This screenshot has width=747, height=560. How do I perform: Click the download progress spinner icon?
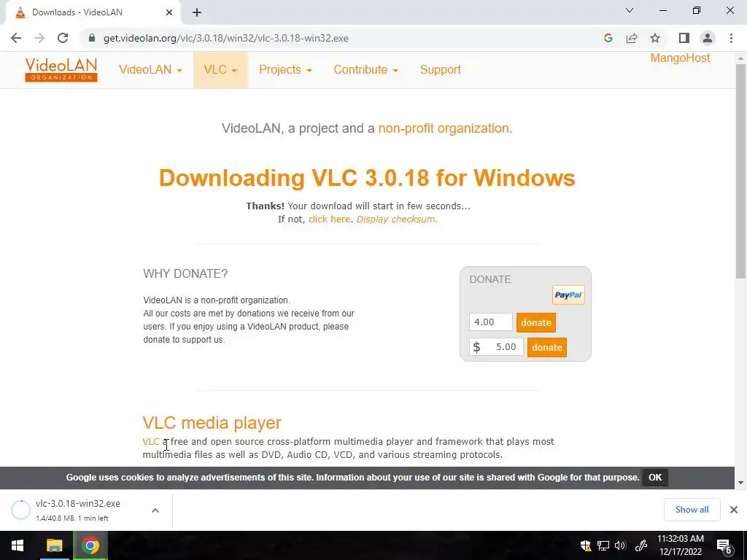[20, 510]
